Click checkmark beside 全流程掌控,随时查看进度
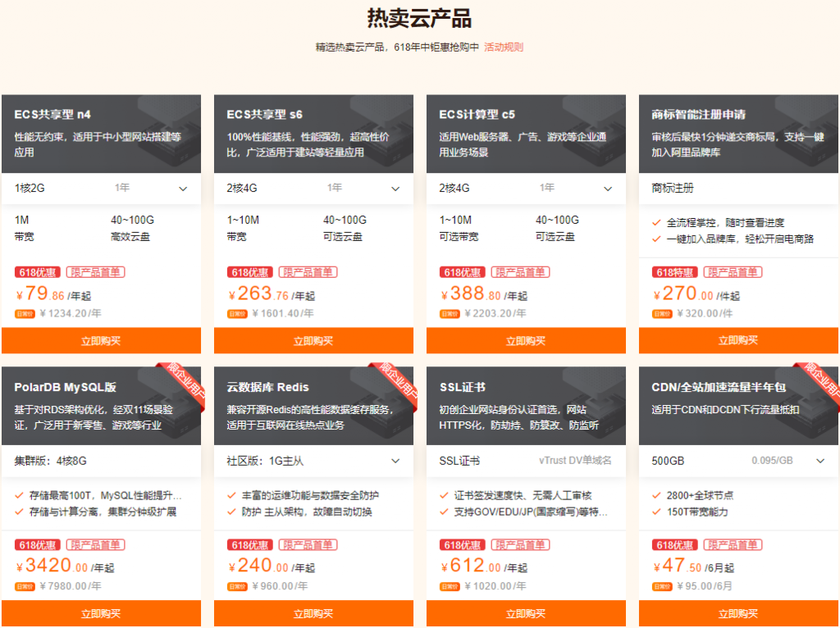 click(656, 223)
